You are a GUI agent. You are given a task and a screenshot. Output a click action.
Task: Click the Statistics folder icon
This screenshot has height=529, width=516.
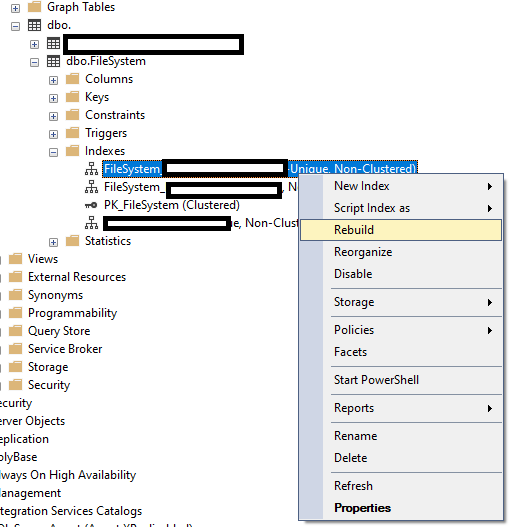tap(72, 241)
